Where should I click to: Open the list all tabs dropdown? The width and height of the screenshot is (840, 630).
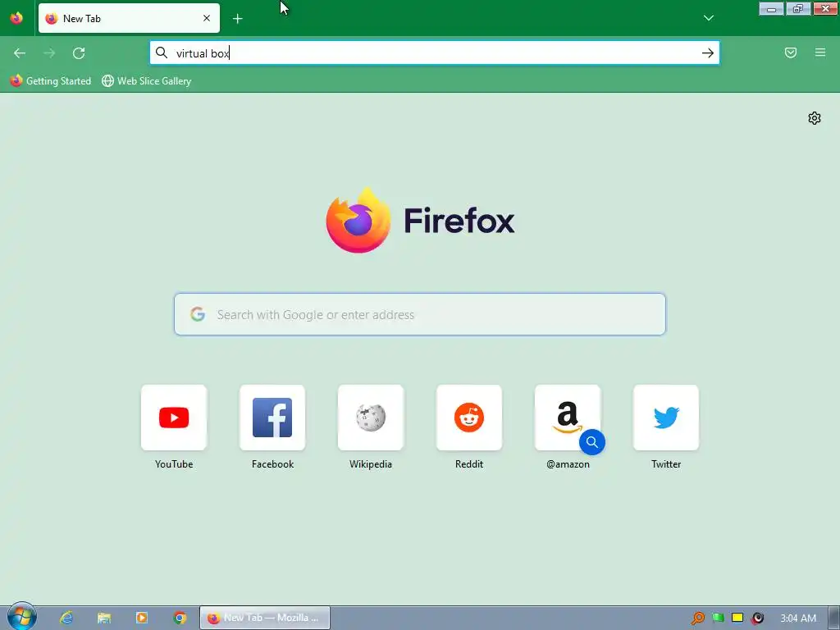[x=708, y=18]
